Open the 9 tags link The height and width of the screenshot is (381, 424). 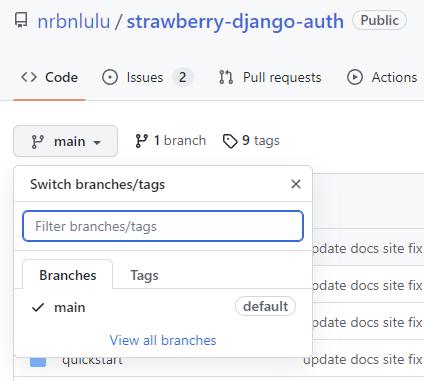[x=251, y=141]
